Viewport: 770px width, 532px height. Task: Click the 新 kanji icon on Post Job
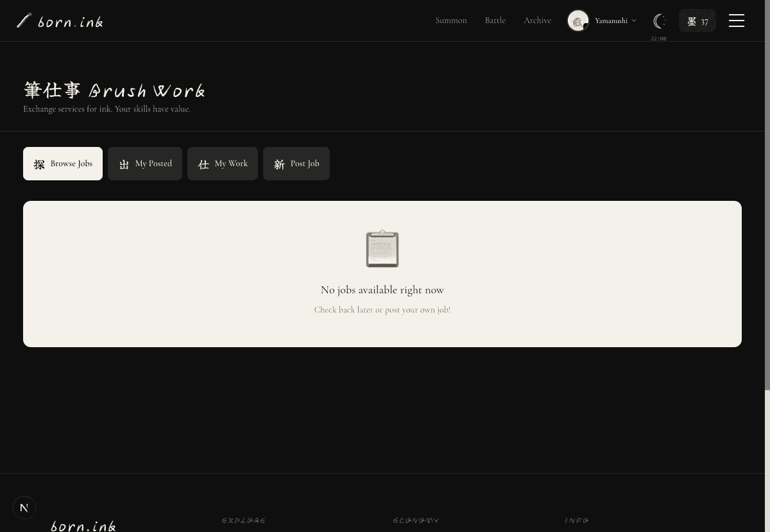tap(279, 164)
